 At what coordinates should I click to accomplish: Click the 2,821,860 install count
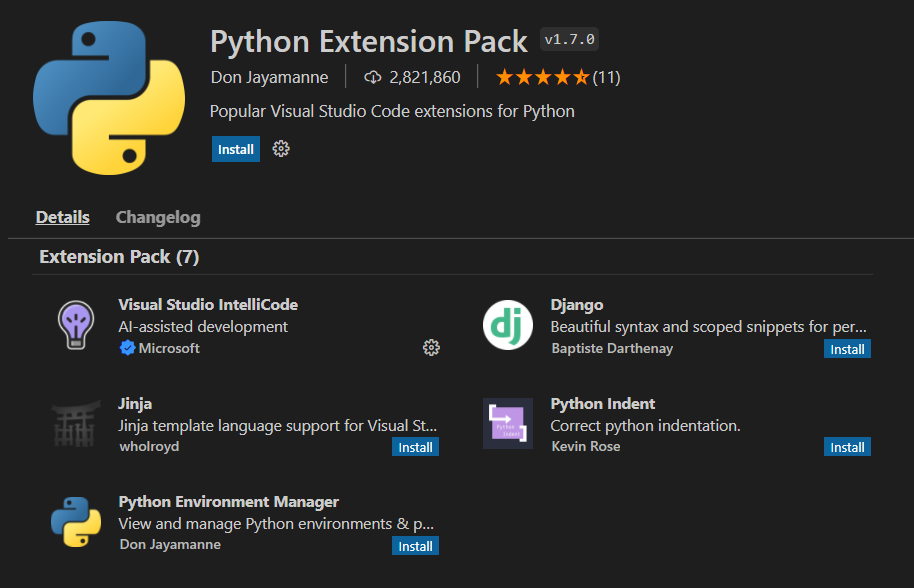(x=424, y=77)
